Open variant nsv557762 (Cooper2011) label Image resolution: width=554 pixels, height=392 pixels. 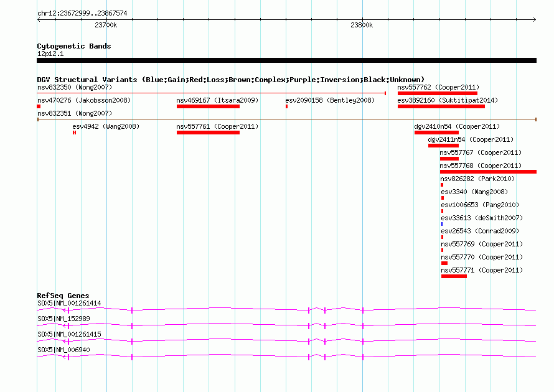[438, 87]
